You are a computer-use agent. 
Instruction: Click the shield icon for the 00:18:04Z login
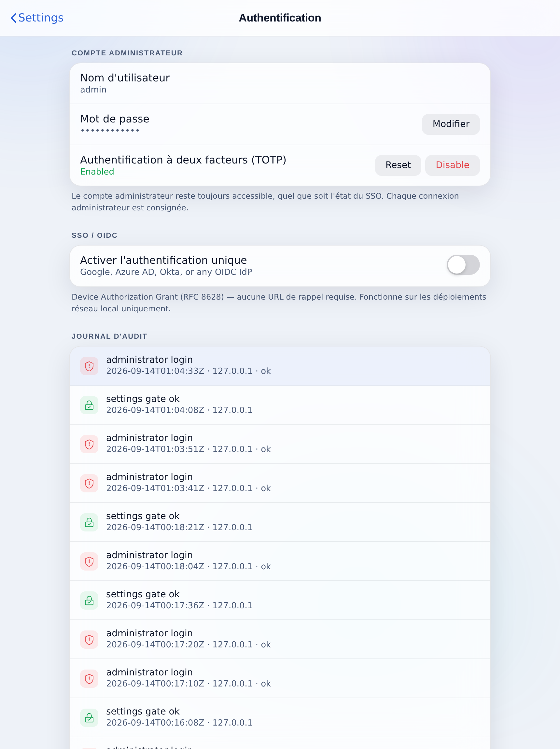89,561
